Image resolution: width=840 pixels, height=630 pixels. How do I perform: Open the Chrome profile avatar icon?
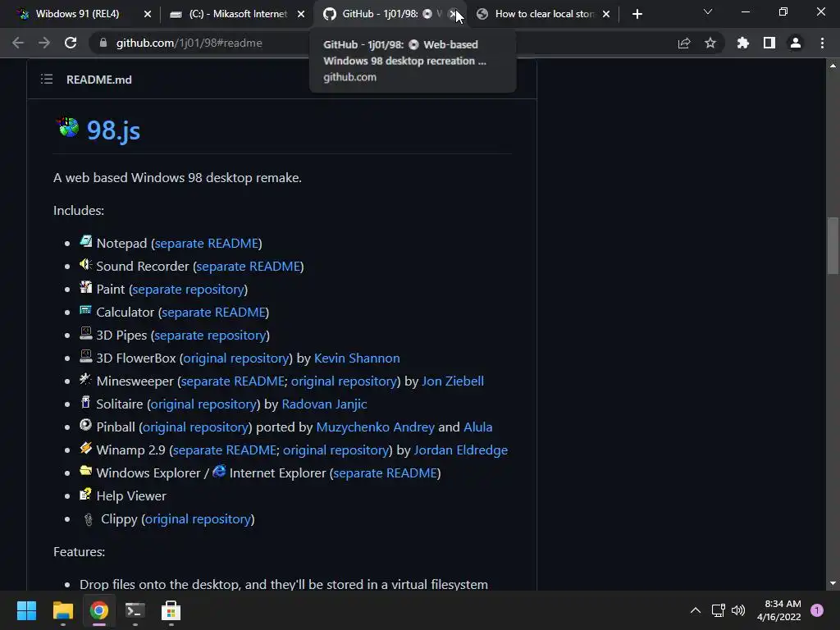[796, 43]
